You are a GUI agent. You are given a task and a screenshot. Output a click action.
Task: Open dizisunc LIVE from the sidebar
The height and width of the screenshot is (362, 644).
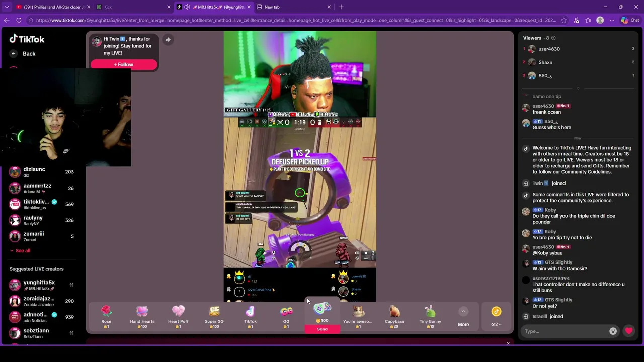[42, 172]
